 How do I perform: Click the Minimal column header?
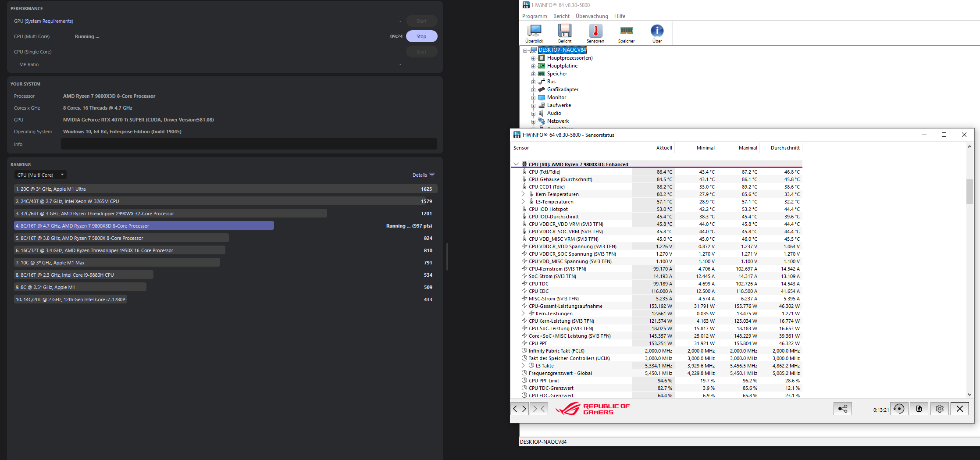point(695,148)
